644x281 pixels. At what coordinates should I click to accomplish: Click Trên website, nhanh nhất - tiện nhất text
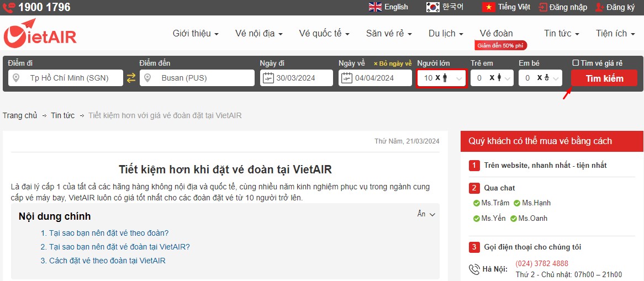coord(546,166)
